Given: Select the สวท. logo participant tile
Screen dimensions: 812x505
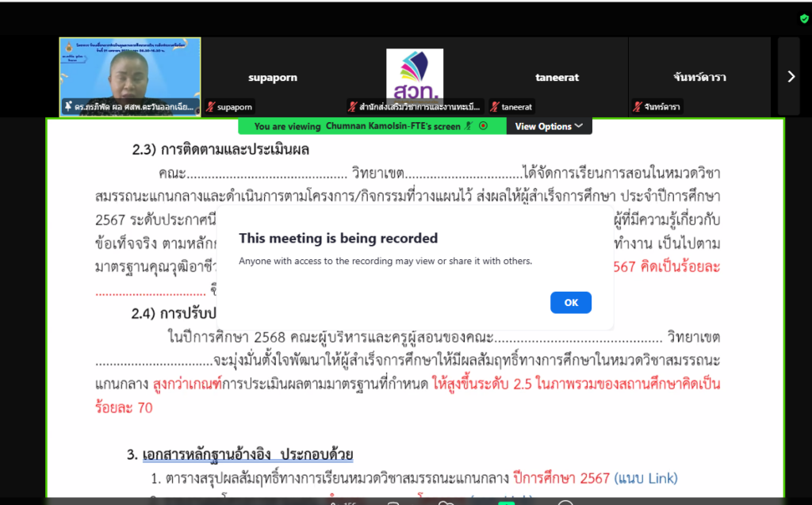Looking at the screenshot, I should [x=415, y=74].
